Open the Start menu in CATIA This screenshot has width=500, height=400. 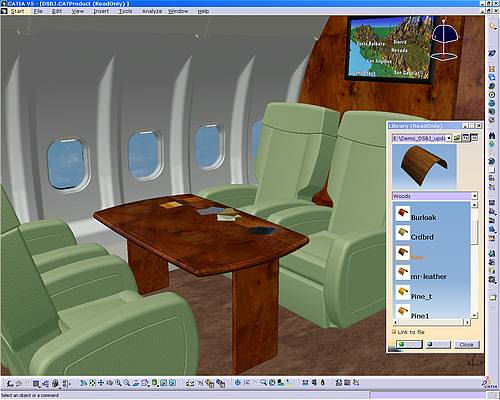tap(17, 11)
